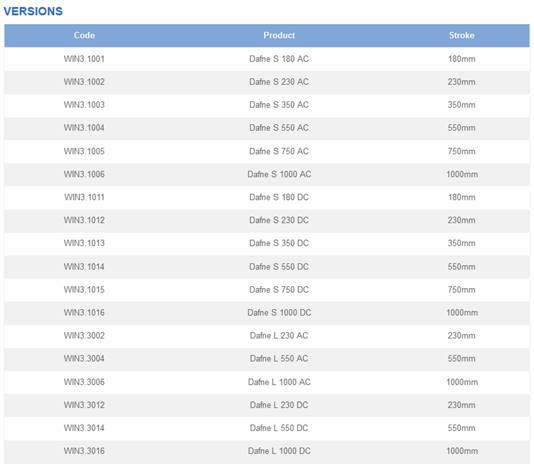Click the Code column header
This screenshot has width=534, height=466.
[84, 35]
